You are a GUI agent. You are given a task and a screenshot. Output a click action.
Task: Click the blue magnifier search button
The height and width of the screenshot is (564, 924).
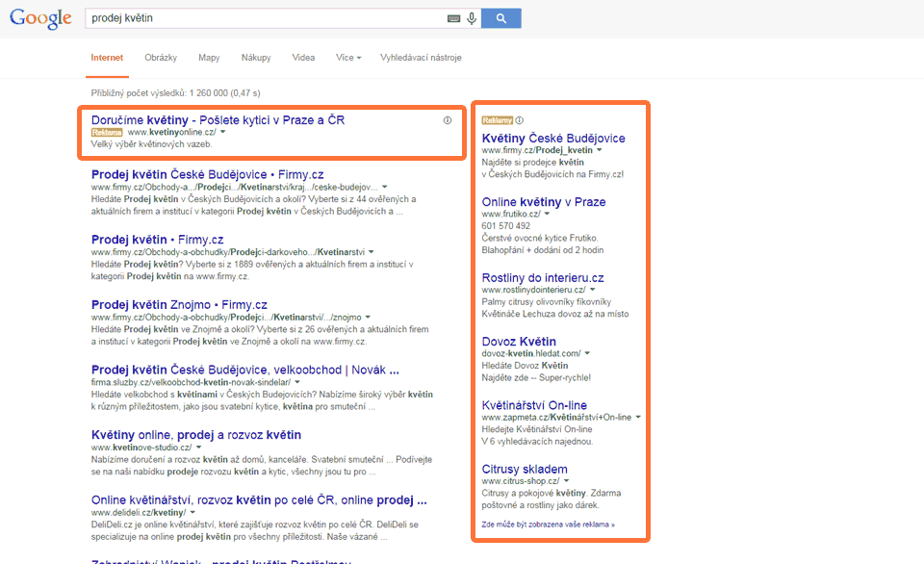tap(500, 18)
